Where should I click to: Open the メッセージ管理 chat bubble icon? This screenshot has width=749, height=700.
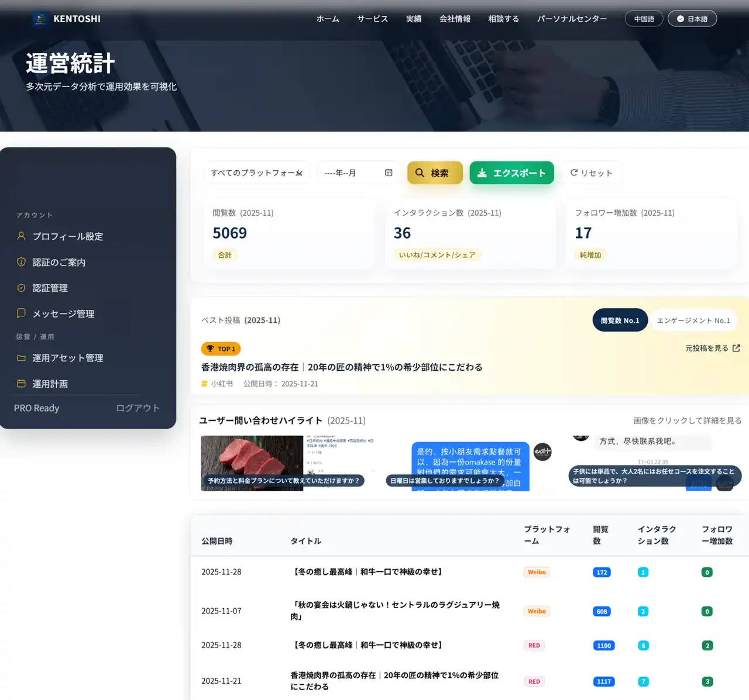point(21,313)
